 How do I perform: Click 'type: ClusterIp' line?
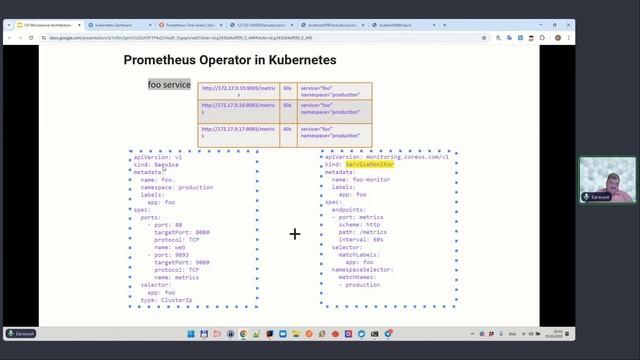166,300
